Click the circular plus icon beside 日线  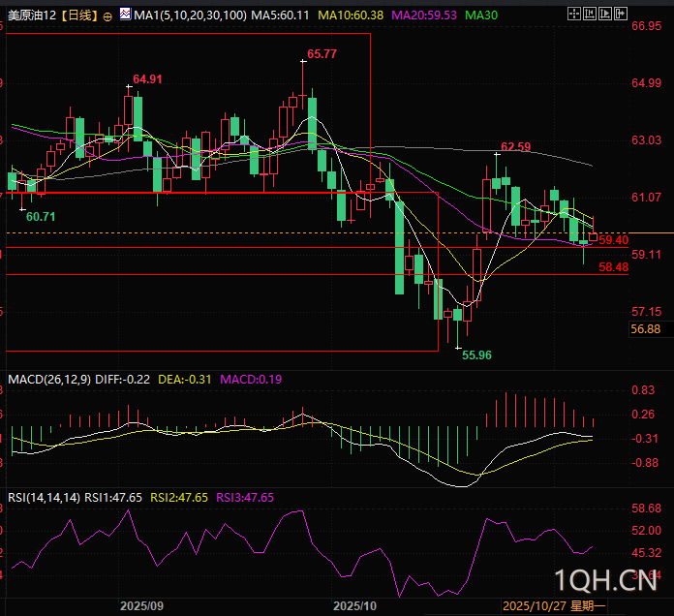point(107,16)
